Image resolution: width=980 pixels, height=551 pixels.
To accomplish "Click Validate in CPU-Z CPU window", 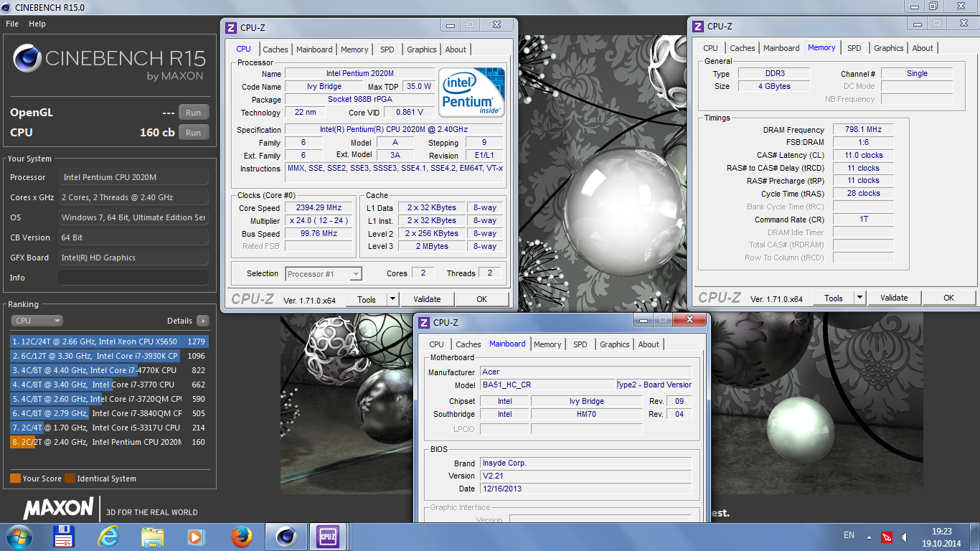I will pyautogui.click(x=428, y=299).
